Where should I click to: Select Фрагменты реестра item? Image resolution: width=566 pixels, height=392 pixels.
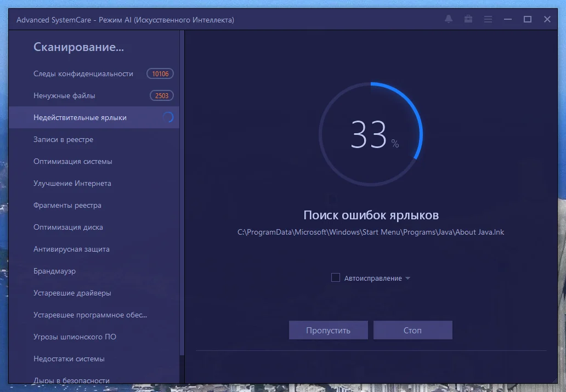coord(94,205)
